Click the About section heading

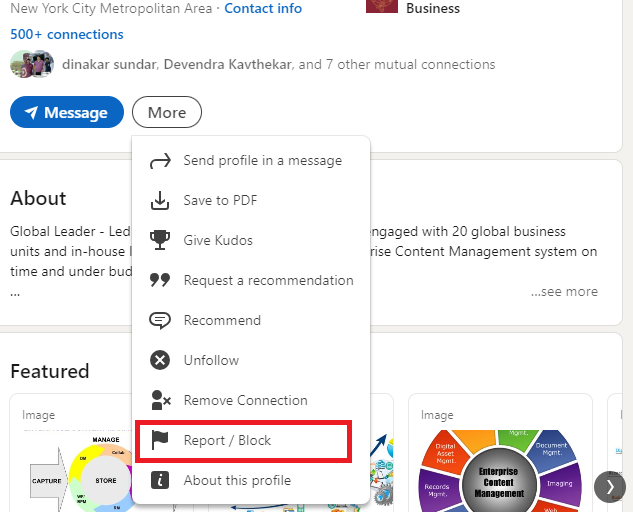pos(38,198)
